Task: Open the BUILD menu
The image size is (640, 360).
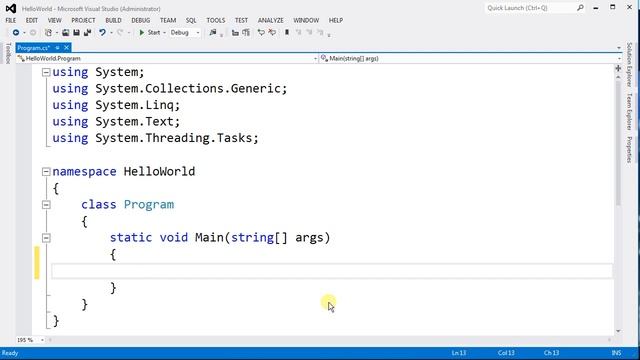Action: [113, 20]
